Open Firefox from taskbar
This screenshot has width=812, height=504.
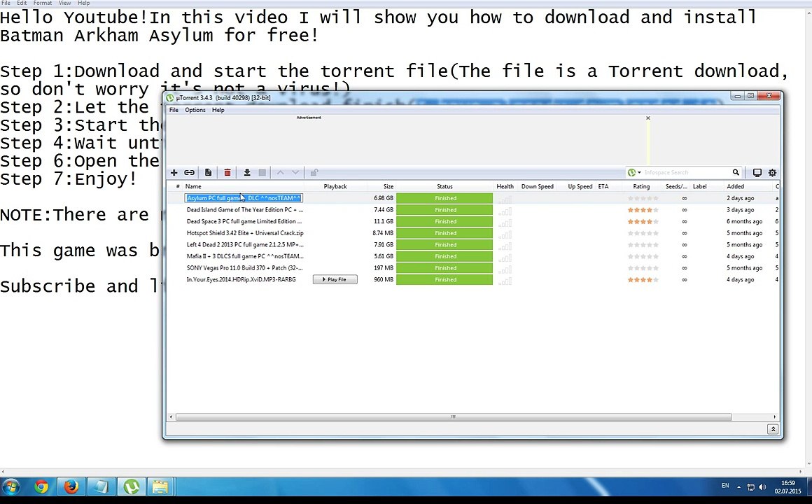(71, 487)
